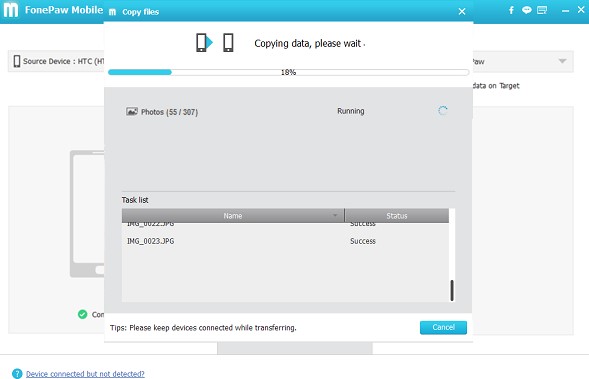
Task: Click the Name column header
Action: 233,216
